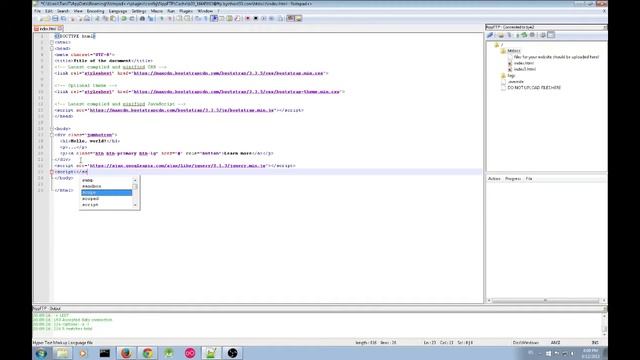This screenshot has height=360, width=640.
Task: Open the Encoding menu
Action: (x=96, y=11)
